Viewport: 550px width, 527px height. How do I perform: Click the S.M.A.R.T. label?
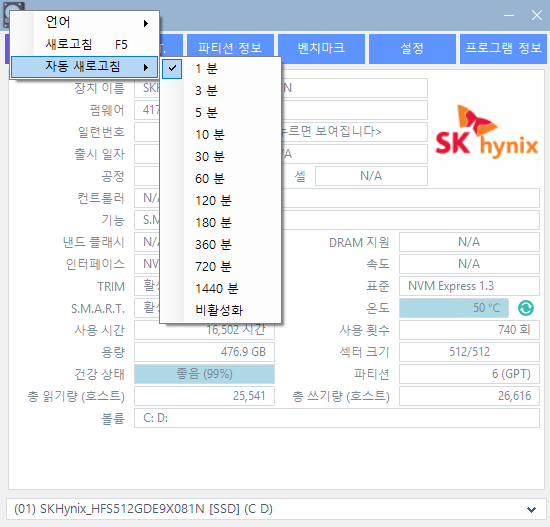[98, 309]
